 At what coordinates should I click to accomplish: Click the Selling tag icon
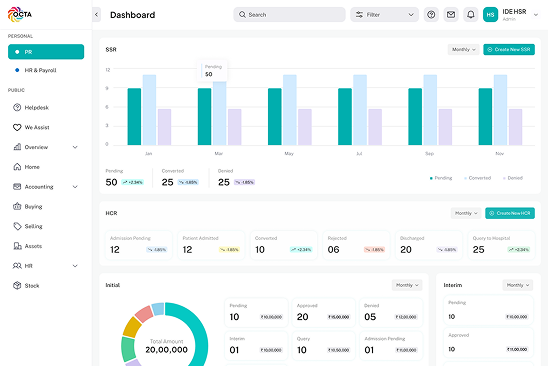tap(17, 226)
